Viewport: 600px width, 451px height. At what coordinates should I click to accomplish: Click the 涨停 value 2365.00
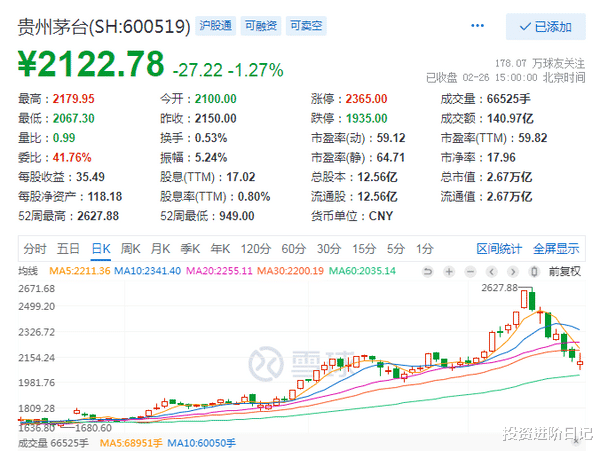point(366,99)
